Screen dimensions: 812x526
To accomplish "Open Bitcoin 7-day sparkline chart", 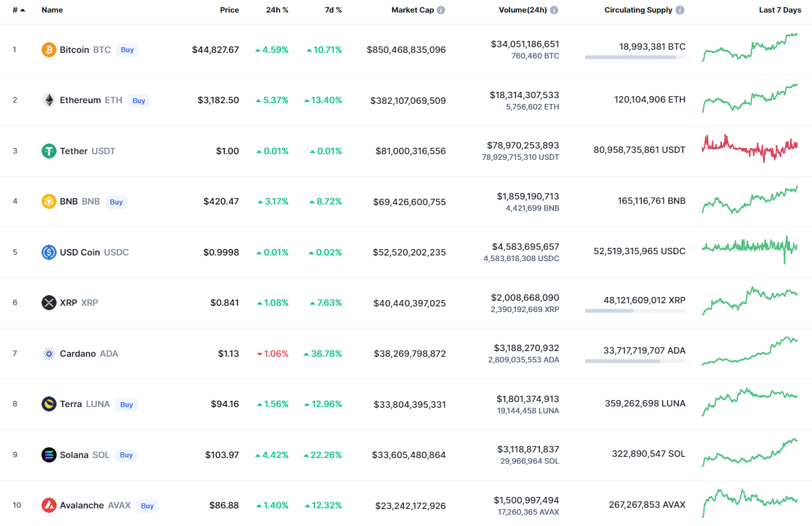I will tap(750, 47).
